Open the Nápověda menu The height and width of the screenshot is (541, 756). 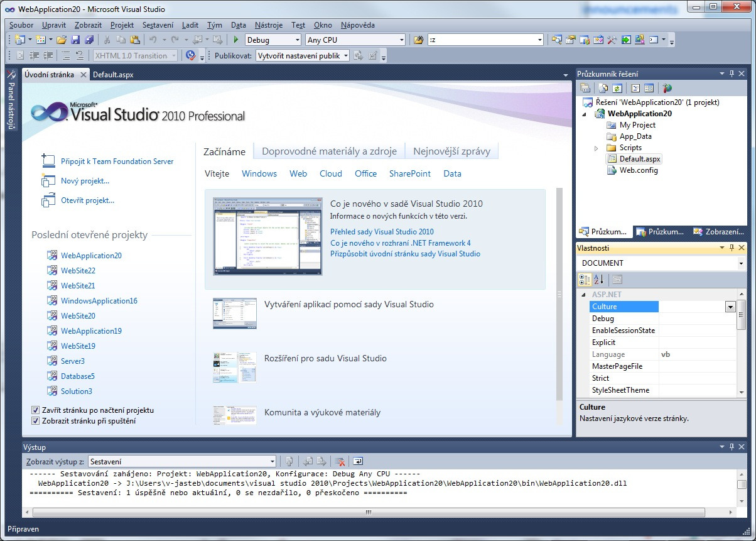pos(358,25)
